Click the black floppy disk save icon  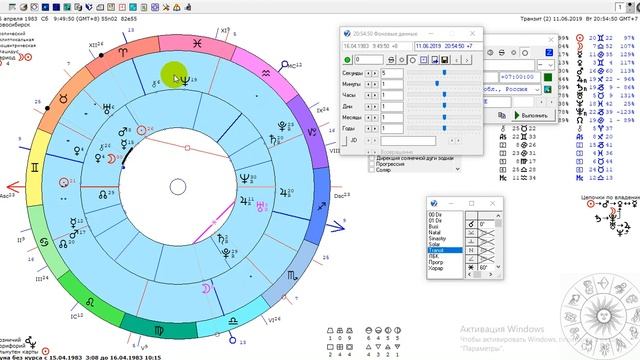(x=445, y=60)
